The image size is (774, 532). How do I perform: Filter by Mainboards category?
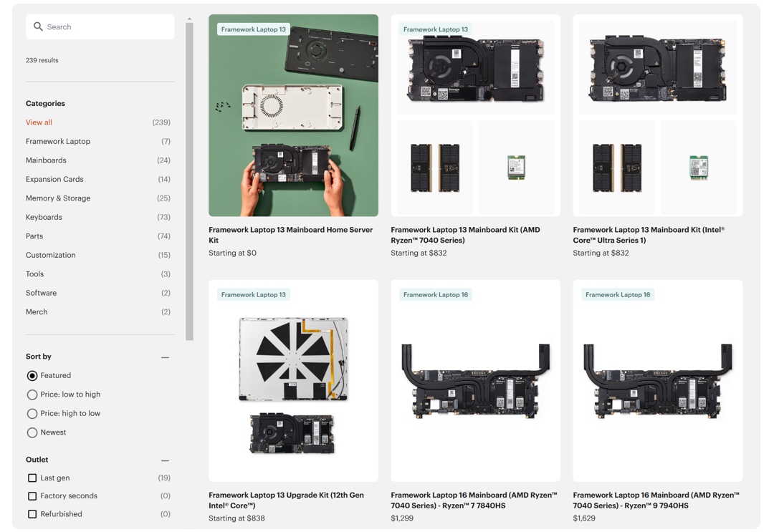pos(46,160)
